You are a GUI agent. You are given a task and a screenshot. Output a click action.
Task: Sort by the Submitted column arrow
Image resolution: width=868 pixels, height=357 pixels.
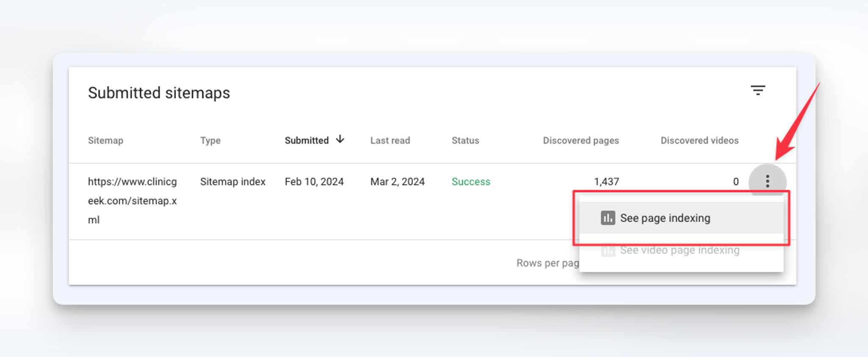340,139
